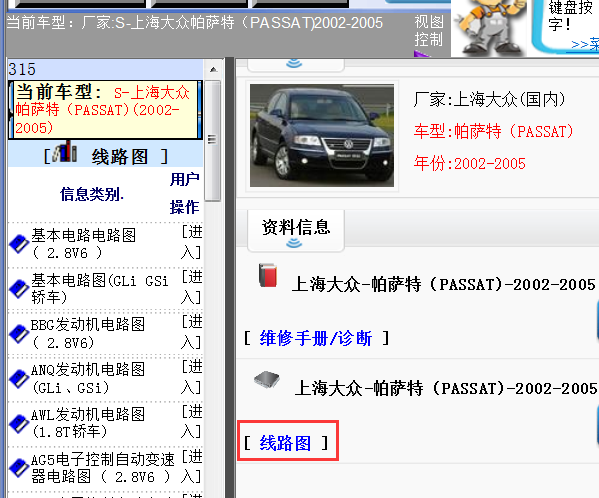Screen dimensions: 599x498
Task: Click the 信息类别 column header
Action: (x=92, y=194)
